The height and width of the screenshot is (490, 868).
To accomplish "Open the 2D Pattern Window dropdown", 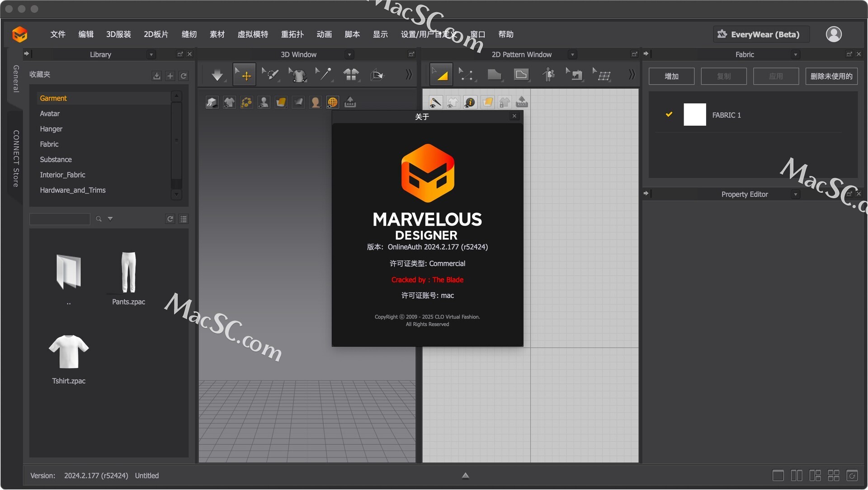I will coord(572,55).
